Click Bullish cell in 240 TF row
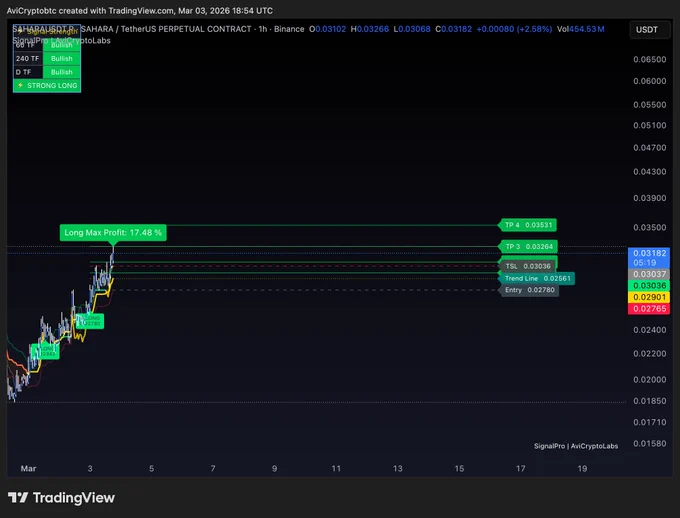680x518 pixels. 62,59
